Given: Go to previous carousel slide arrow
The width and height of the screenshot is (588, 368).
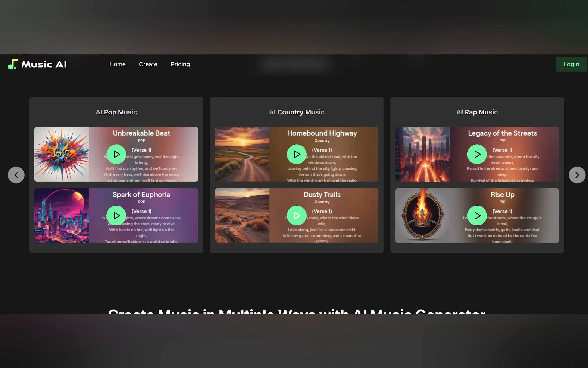Looking at the screenshot, I should 16,175.
